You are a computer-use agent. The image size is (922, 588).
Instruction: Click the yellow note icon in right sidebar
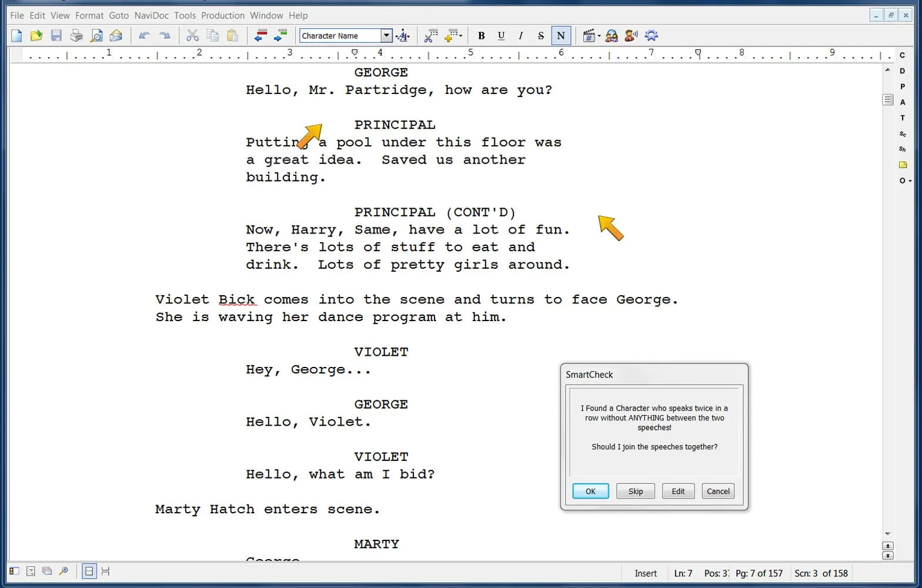coord(903,165)
